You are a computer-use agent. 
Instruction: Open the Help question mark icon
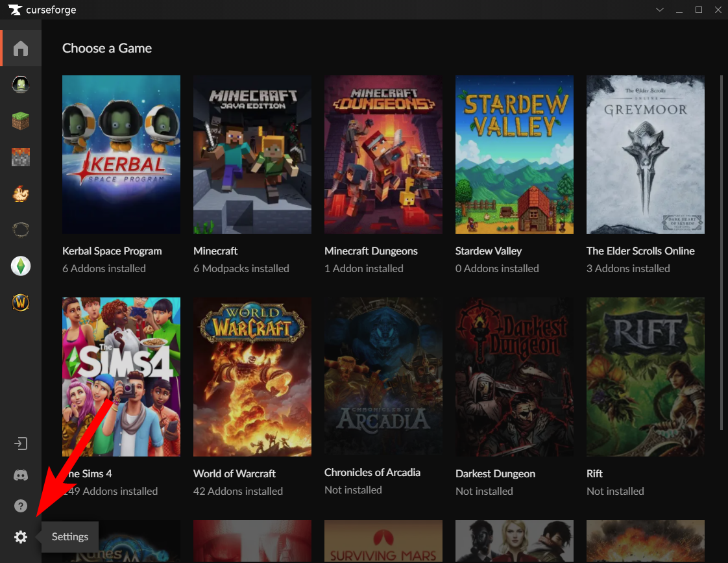click(20, 506)
